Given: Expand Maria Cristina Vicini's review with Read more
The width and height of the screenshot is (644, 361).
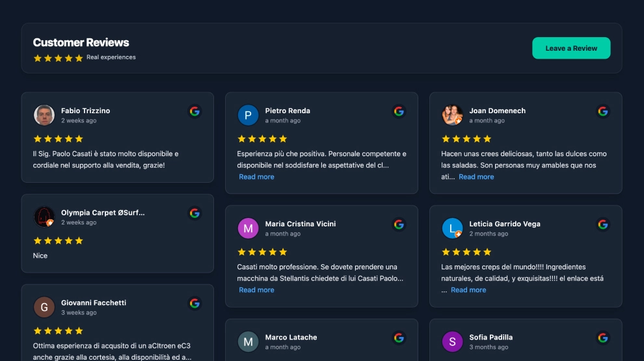Looking at the screenshot, I should [x=256, y=290].
